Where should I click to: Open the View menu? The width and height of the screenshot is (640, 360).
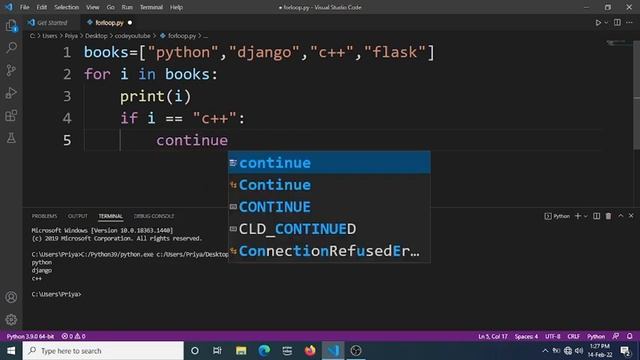click(93, 7)
